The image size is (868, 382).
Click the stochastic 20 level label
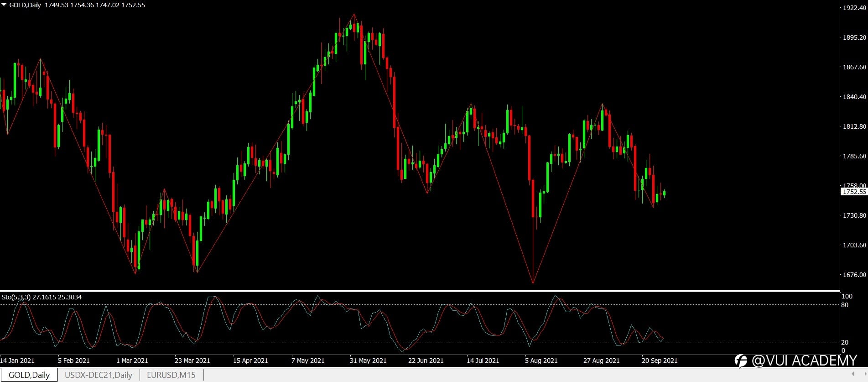pyautogui.click(x=845, y=342)
